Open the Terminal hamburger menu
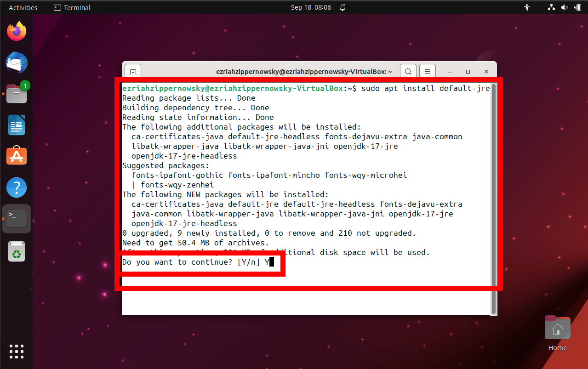The image size is (588, 369). tap(427, 71)
